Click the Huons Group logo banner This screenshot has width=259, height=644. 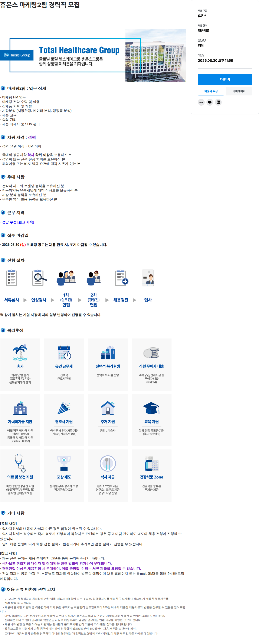pyautogui.click(x=17, y=55)
